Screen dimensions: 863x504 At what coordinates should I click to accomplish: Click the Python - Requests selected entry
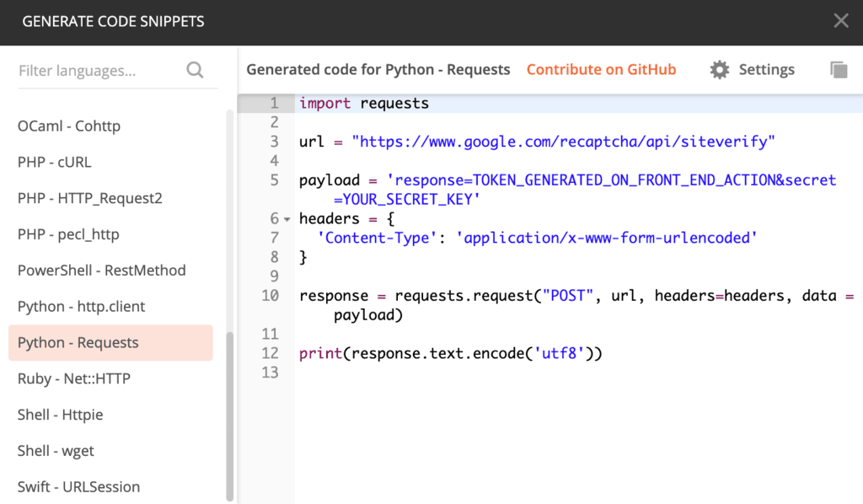[x=77, y=342]
